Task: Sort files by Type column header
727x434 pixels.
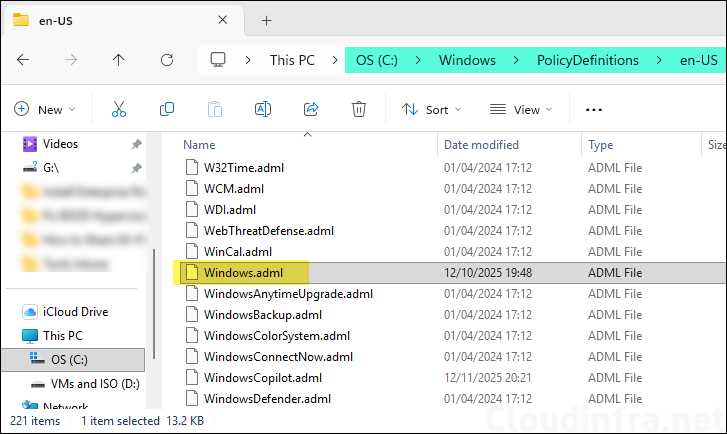Action: [x=600, y=145]
